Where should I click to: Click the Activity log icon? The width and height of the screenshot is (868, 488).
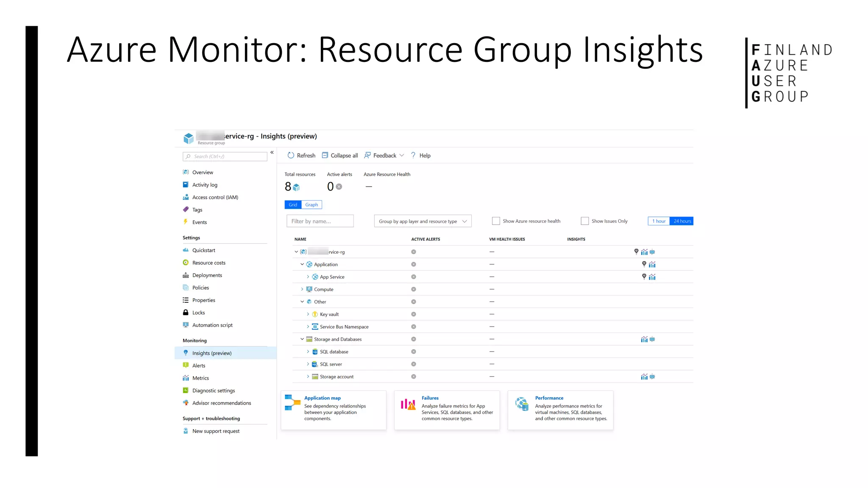(186, 185)
